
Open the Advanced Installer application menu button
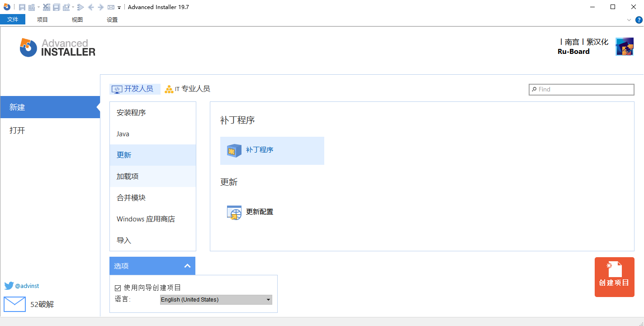[7, 7]
